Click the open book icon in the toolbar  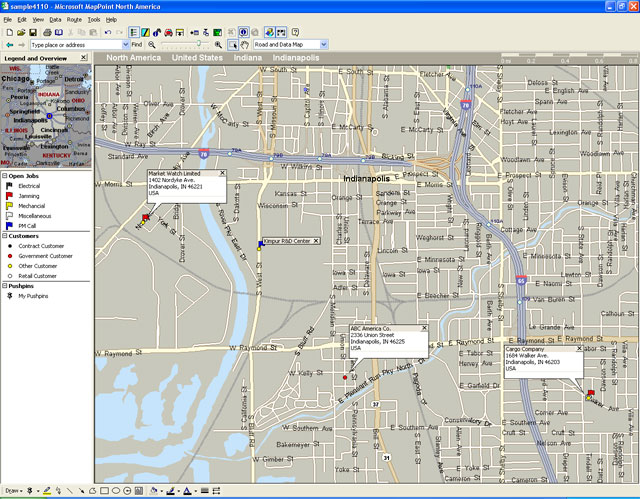click(x=59, y=32)
